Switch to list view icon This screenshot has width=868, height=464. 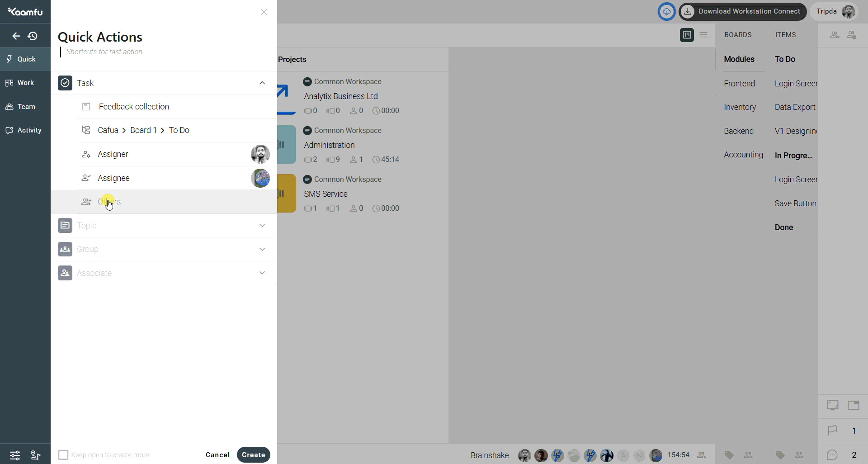pyautogui.click(x=703, y=35)
